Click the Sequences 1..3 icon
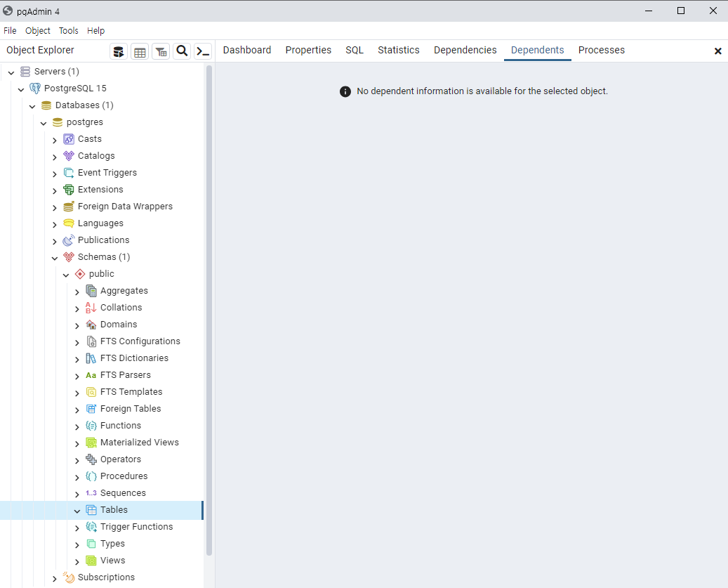This screenshot has height=588, width=728. [x=91, y=492]
